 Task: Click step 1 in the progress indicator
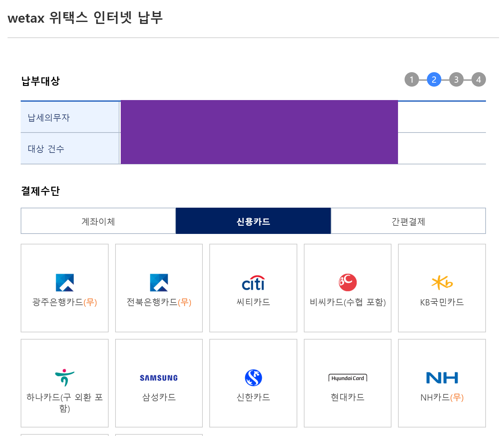pos(412,79)
